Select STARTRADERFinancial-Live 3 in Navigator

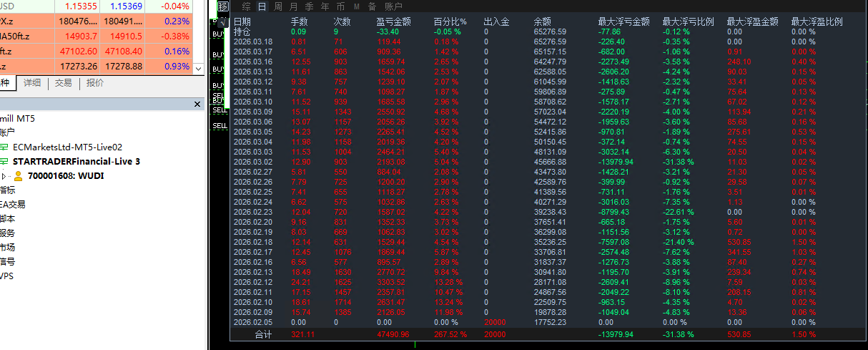77,161
